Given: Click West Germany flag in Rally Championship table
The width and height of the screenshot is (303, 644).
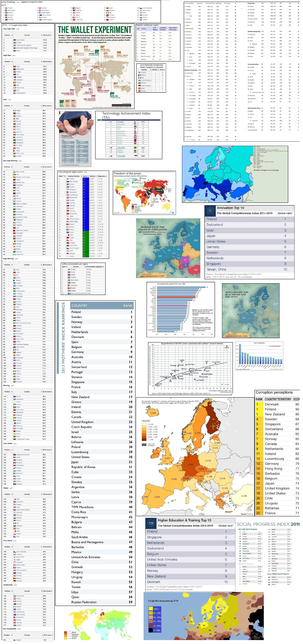Looking at the screenshot, I should coord(140,85).
